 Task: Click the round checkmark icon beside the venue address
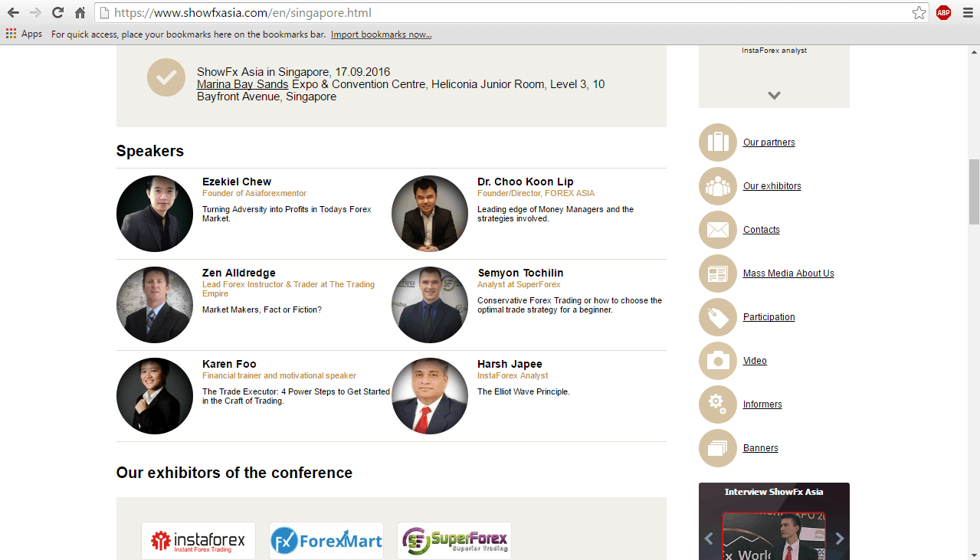(x=166, y=77)
